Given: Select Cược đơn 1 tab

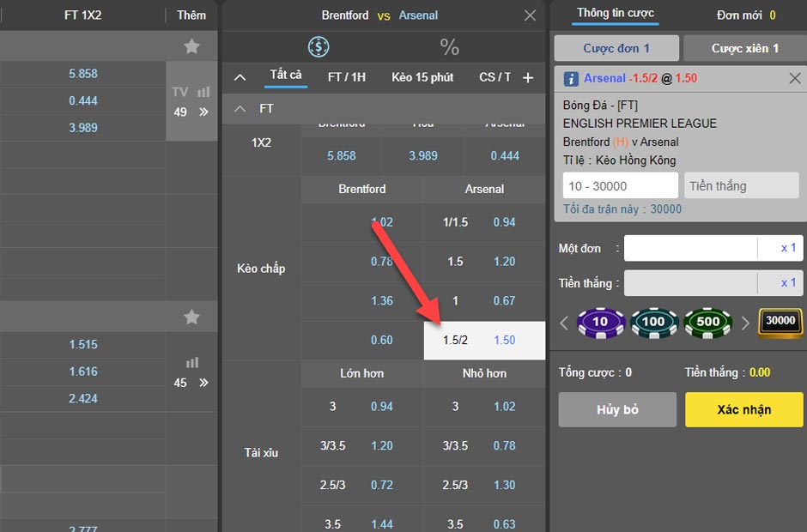Looking at the screenshot, I should [616, 48].
